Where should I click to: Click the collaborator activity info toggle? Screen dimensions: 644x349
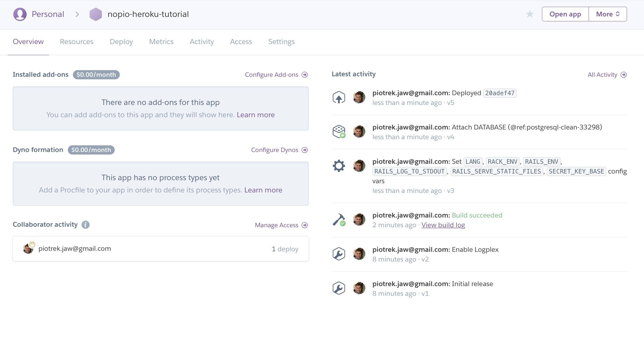pos(85,224)
